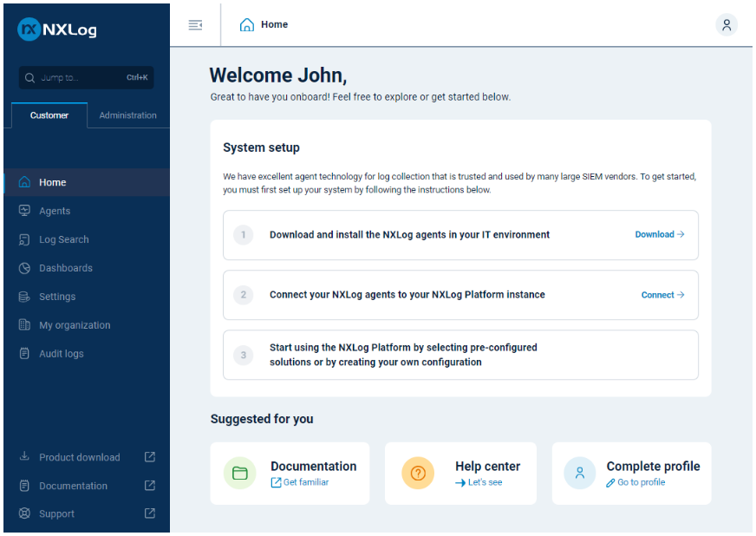Image resolution: width=756 pixels, height=536 pixels.
Task: Click the Audit logs clipboard icon
Action: coord(24,353)
